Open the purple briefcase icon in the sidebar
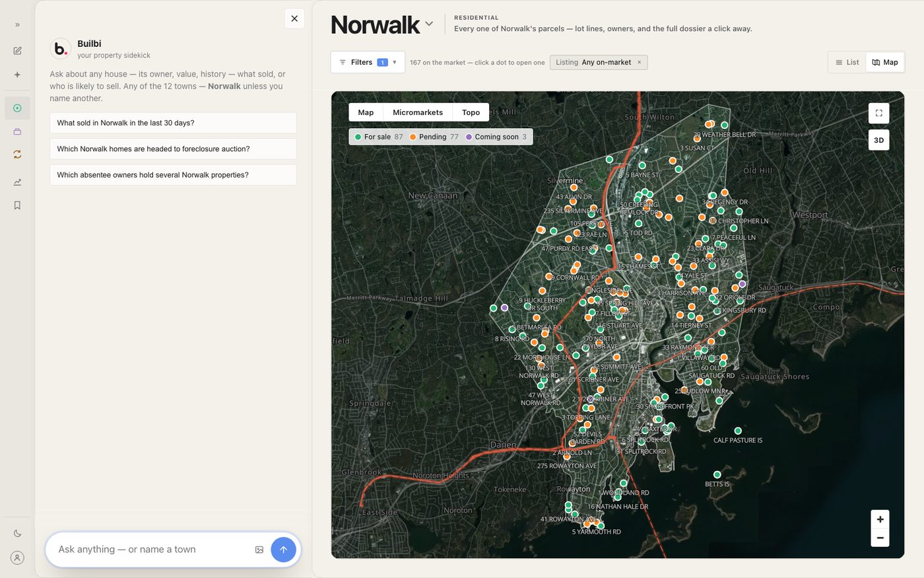This screenshot has height=578, width=924. coord(17,131)
